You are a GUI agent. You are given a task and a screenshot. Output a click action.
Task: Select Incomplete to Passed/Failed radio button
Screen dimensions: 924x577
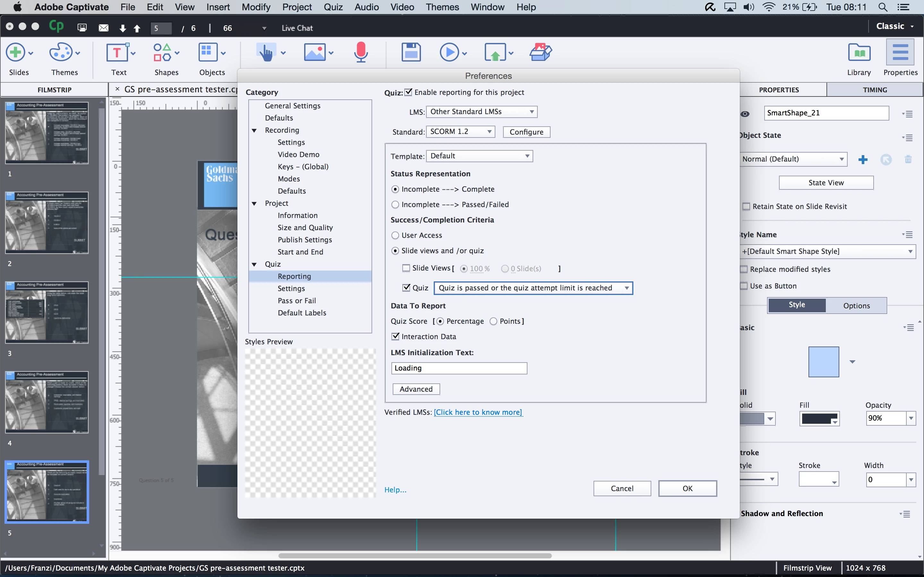point(395,205)
